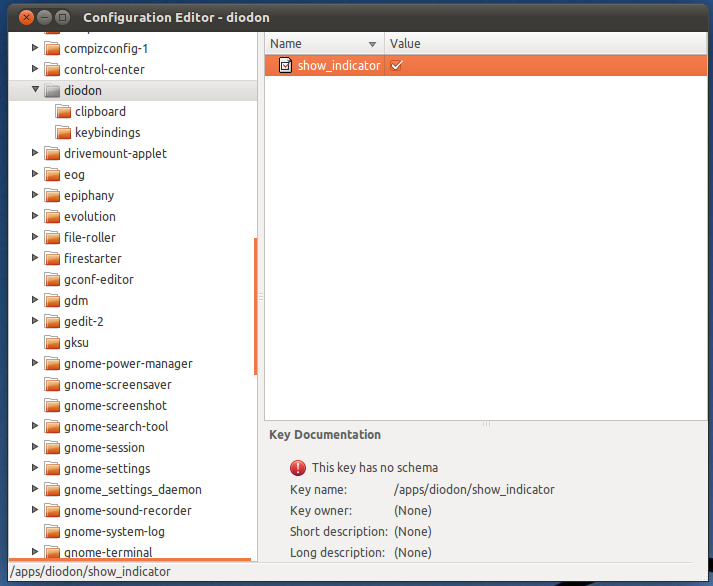Sort keys by the Name column header
713x586 pixels.
324,44
